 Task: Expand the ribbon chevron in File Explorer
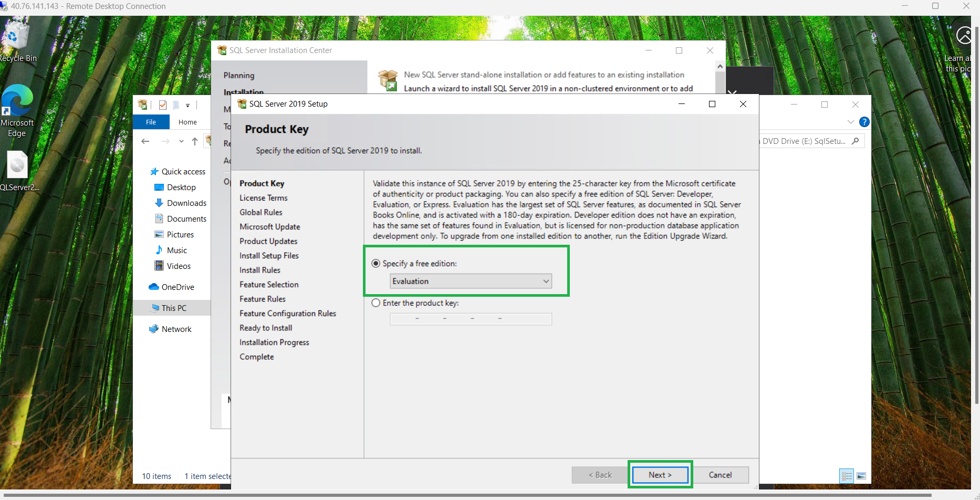click(851, 122)
